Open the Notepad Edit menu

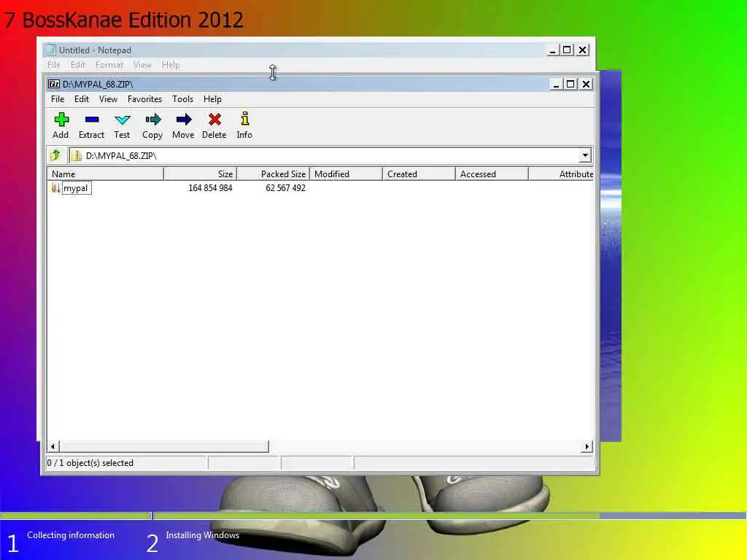(77, 65)
